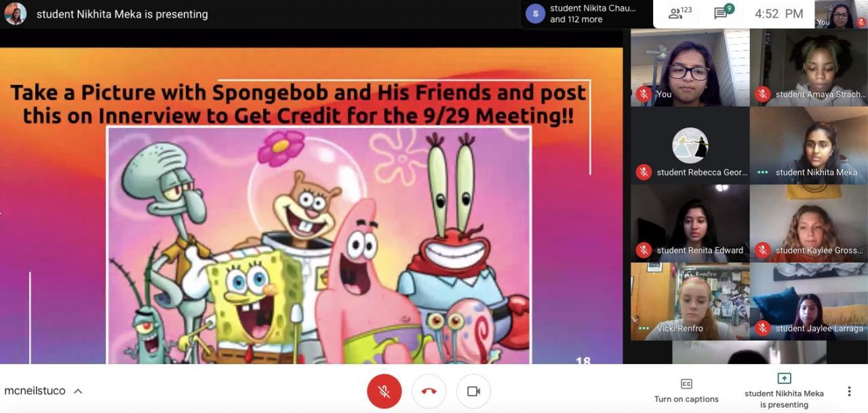868x413 pixels.
Task: Select student Kaylee Gross video tile
Action: coord(809,223)
